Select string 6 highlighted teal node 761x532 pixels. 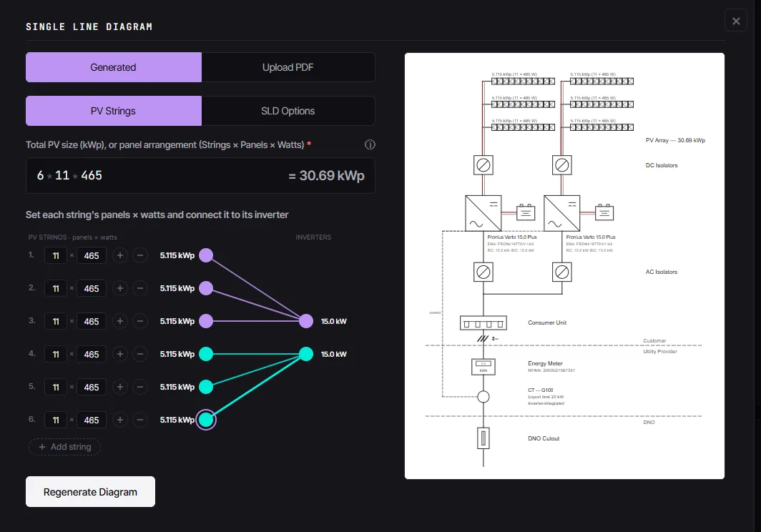coord(206,420)
